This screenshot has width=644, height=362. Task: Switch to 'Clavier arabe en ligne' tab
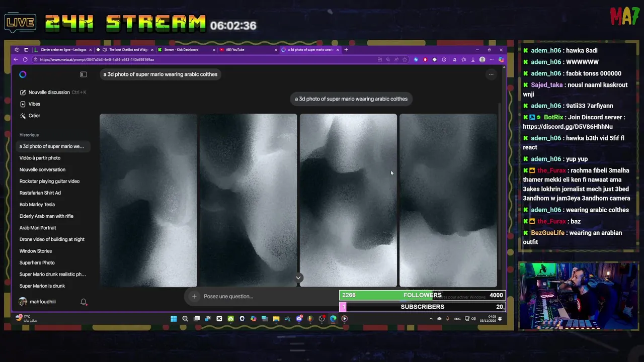click(x=63, y=50)
